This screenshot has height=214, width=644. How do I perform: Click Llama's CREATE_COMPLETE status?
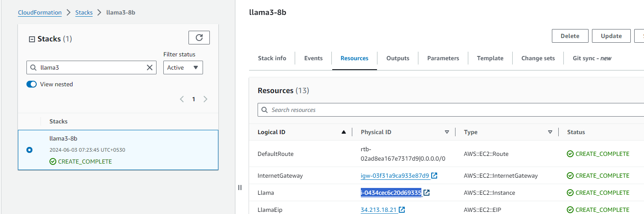[x=598, y=193]
